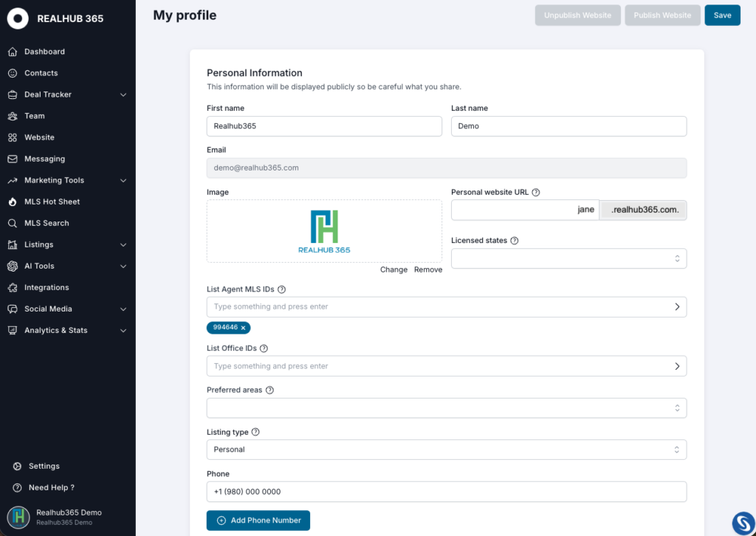Click the arrow in List Agent MLS IDs field
Viewport: 756px width, 536px height.
(678, 307)
